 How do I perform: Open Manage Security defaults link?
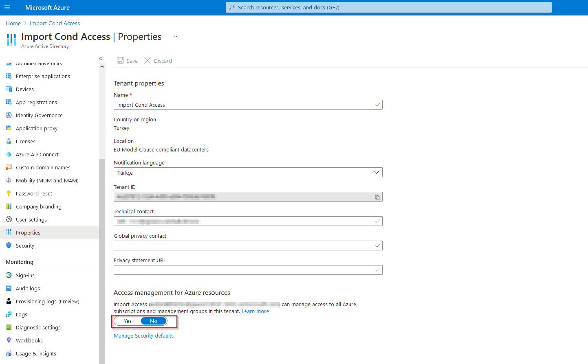(143, 335)
